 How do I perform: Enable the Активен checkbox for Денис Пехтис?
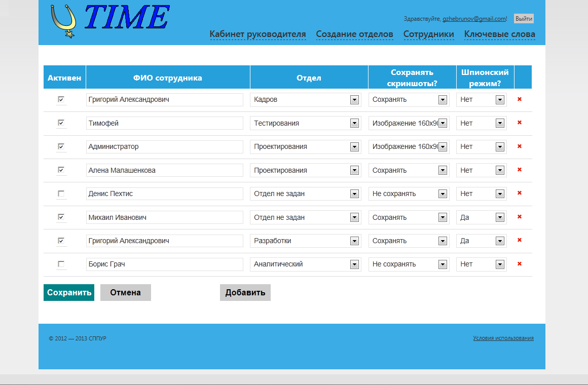coord(61,194)
